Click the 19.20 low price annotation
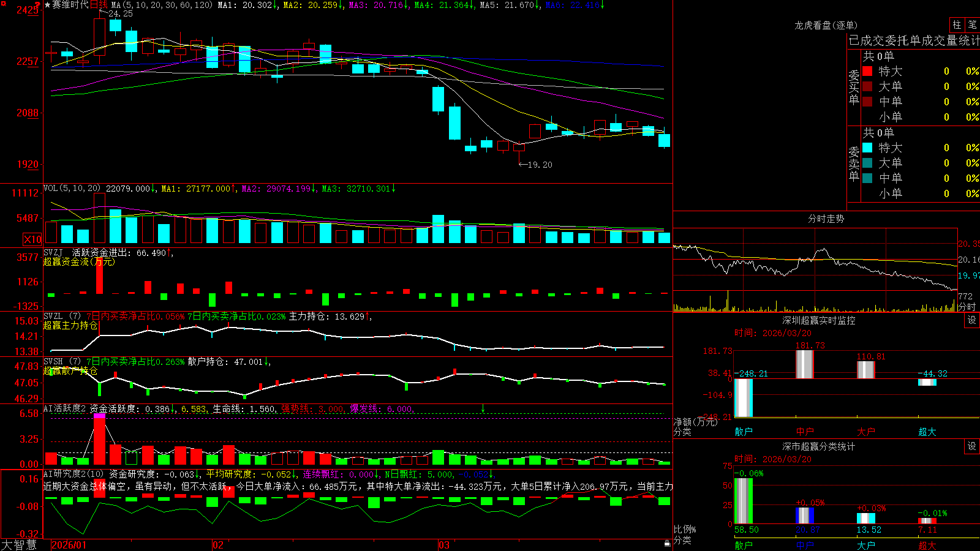Viewport: 980px width, 551px height. click(x=540, y=165)
